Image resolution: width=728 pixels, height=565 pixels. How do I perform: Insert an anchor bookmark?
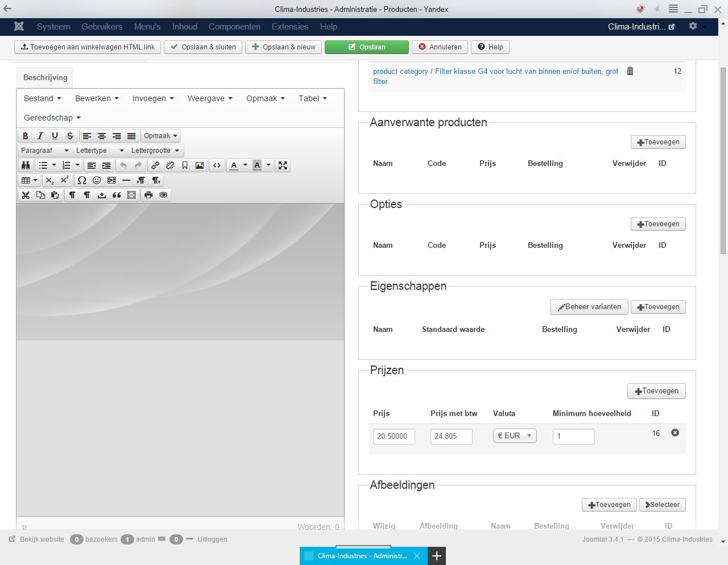(185, 165)
